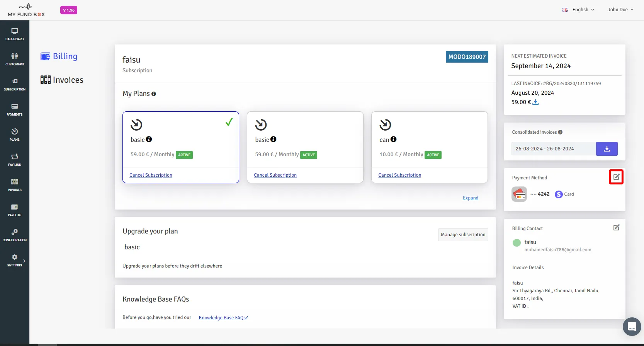This screenshot has width=644, height=346.
Task: Cancel Subscription for the can plan
Action: tap(400, 175)
